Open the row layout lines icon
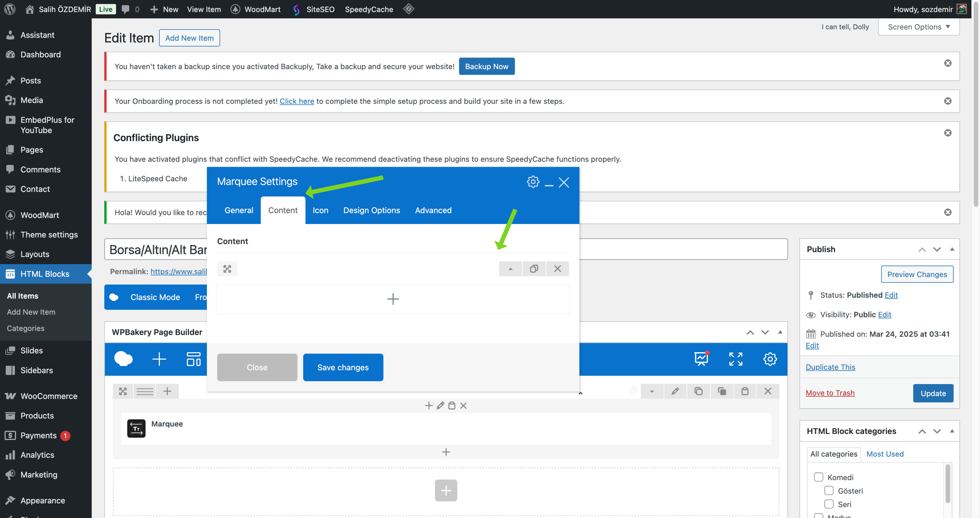The image size is (980, 518). (145, 391)
